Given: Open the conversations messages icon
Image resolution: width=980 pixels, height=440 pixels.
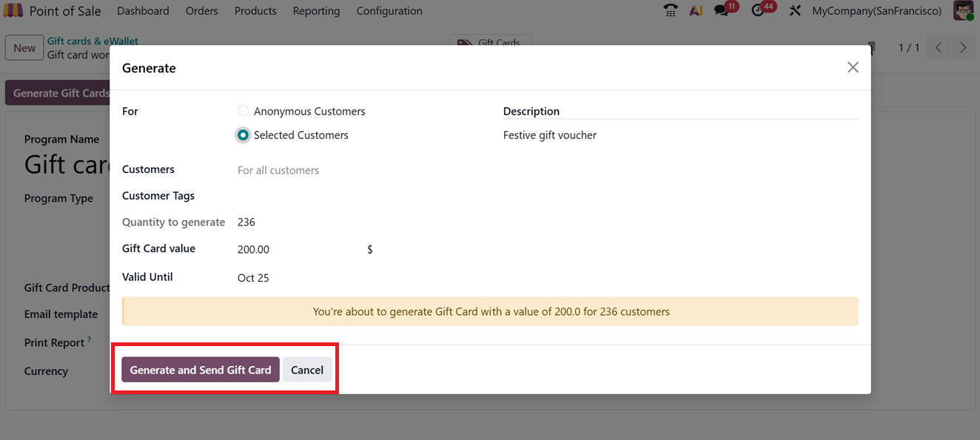Looking at the screenshot, I should click(721, 11).
